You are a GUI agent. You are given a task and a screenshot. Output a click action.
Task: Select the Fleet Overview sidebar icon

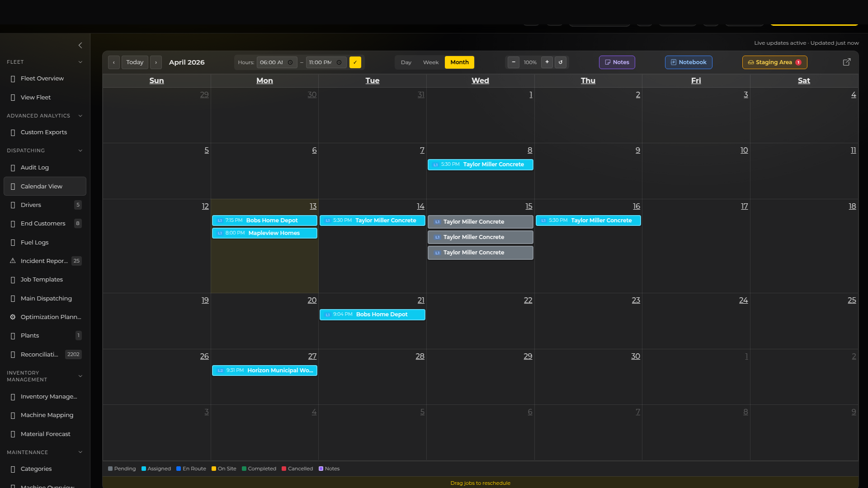pos(12,78)
